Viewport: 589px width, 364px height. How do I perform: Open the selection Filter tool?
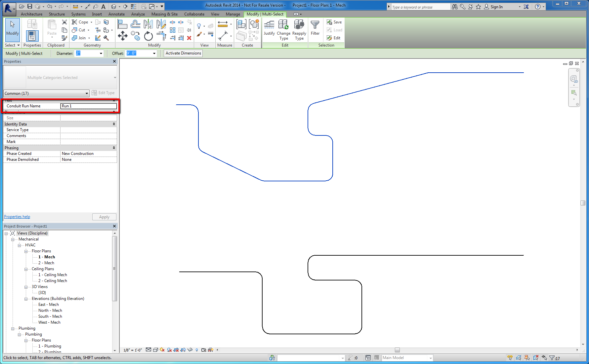click(x=315, y=28)
